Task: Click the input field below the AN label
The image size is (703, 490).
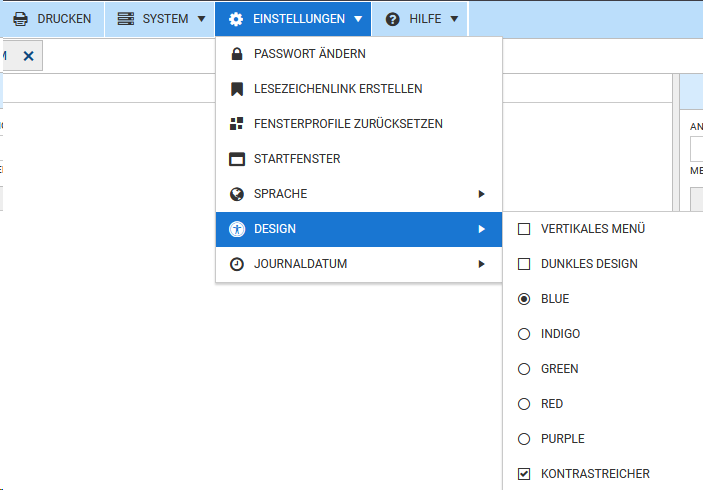Action: click(x=696, y=149)
